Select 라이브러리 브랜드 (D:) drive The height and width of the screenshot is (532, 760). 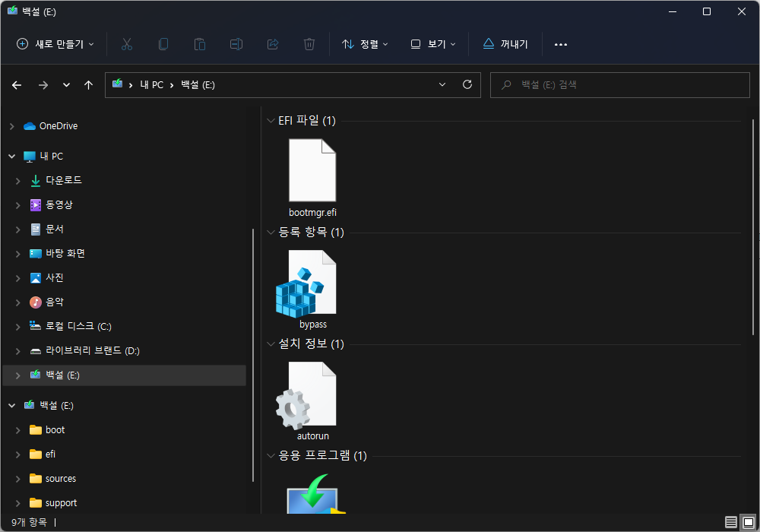click(93, 351)
